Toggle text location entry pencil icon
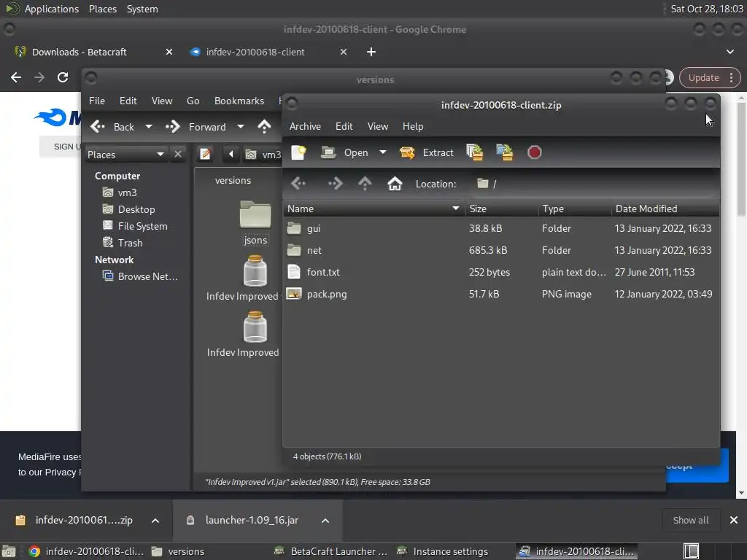Screen dimensions: 747x560 pos(205,155)
